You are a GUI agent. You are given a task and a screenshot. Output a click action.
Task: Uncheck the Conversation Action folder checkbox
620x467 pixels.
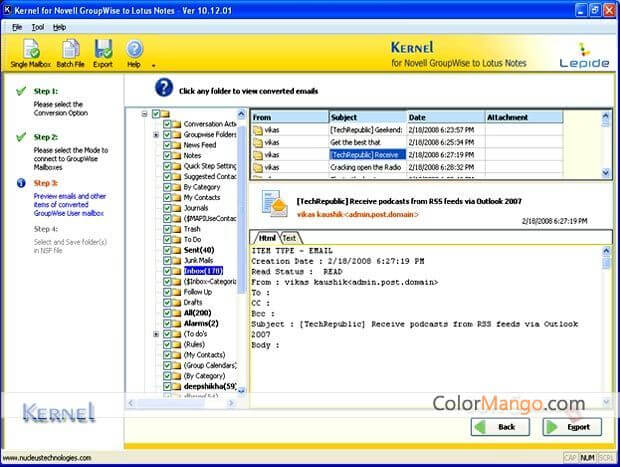tap(167, 124)
